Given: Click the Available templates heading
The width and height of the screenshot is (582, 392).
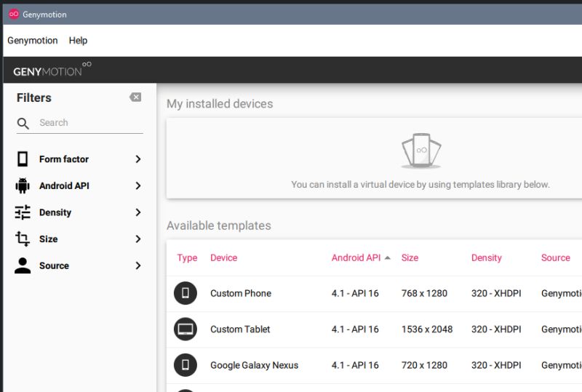Looking at the screenshot, I should (x=219, y=225).
